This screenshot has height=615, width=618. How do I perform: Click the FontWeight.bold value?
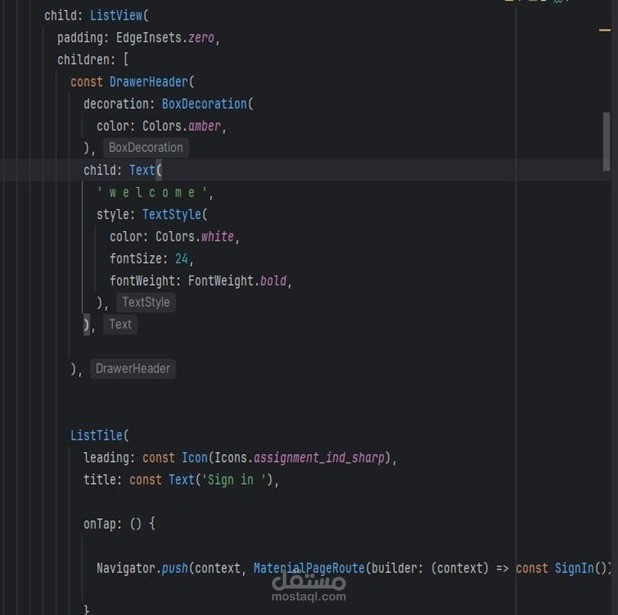click(x=237, y=281)
